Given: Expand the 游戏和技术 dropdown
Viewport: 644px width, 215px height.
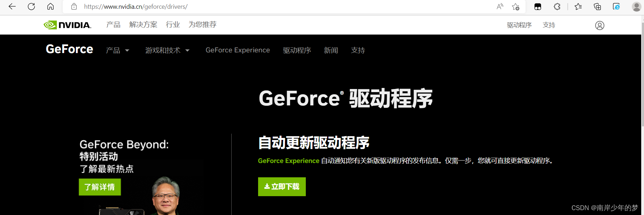Looking at the screenshot, I should [168, 50].
